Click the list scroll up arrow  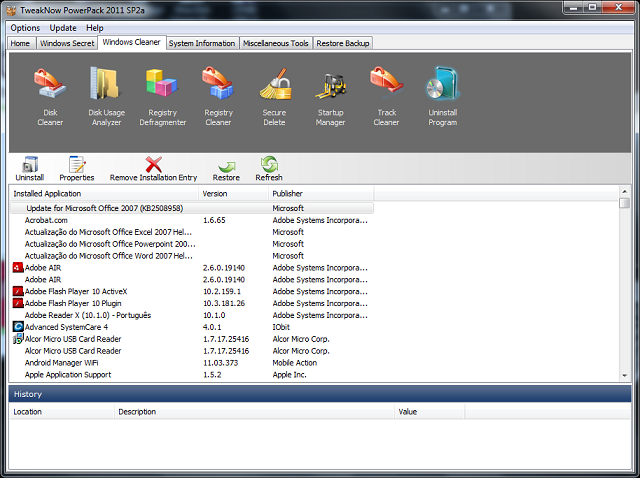coord(624,191)
